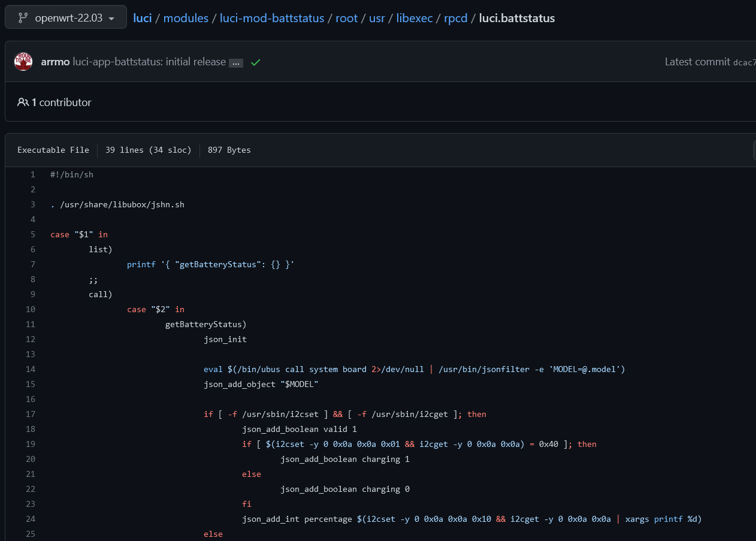Screen dimensions: 756x541
Task: Click arrmo's avatar image
Action: click(x=23, y=62)
